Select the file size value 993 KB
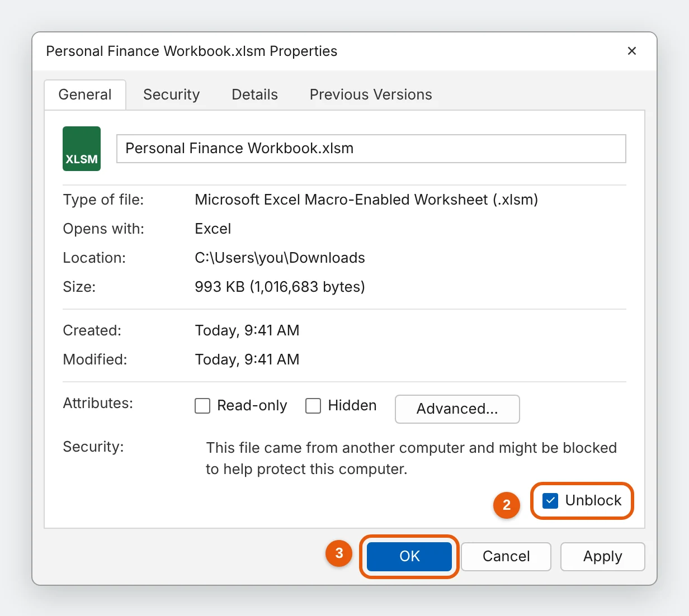Screen dimensions: 689x616 click(280, 287)
